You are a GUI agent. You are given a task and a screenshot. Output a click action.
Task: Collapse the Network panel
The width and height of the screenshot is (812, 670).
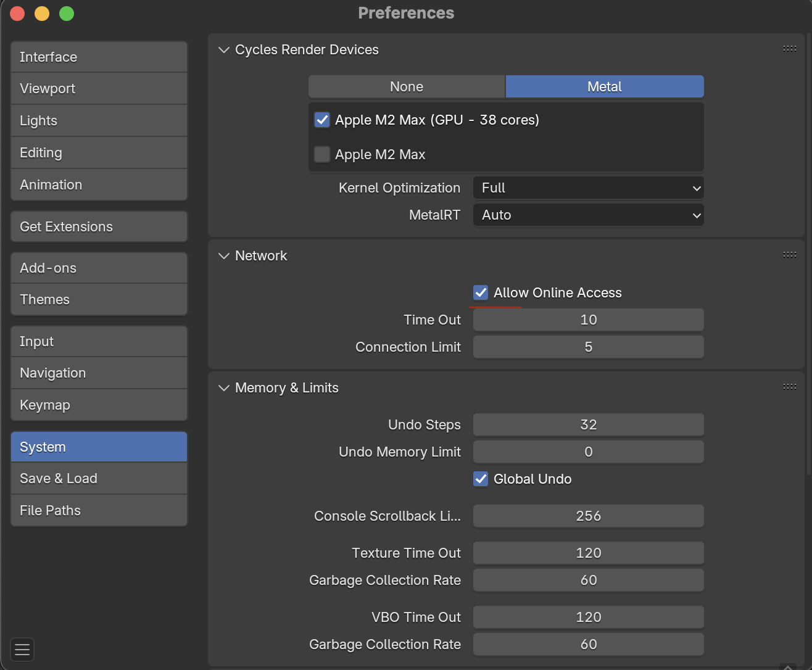pyautogui.click(x=224, y=256)
